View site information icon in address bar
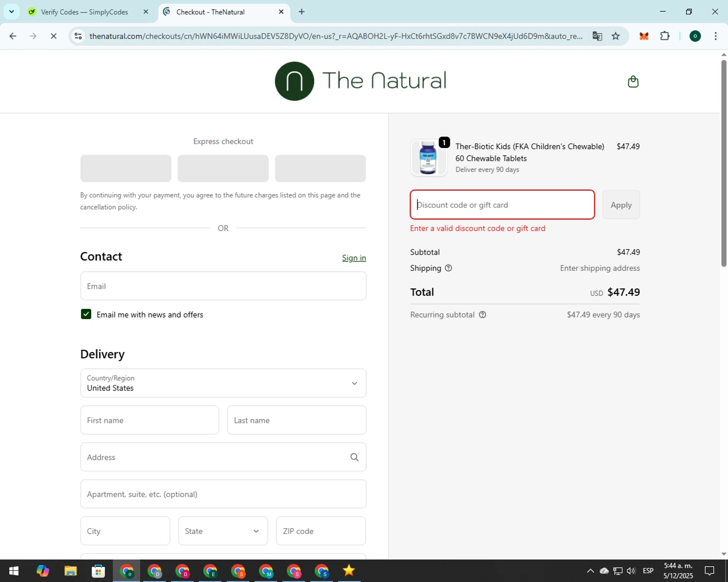The width and height of the screenshot is (728, 582). (78, 36)
